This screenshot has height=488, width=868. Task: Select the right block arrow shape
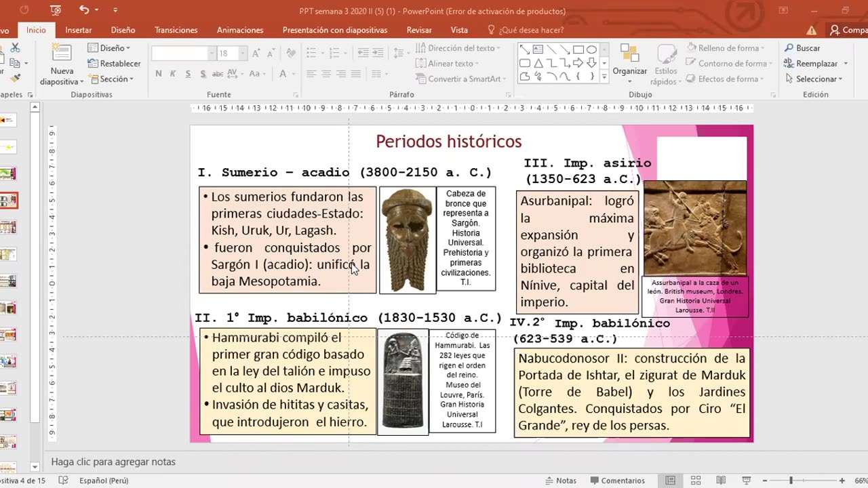tap(578, 63)
